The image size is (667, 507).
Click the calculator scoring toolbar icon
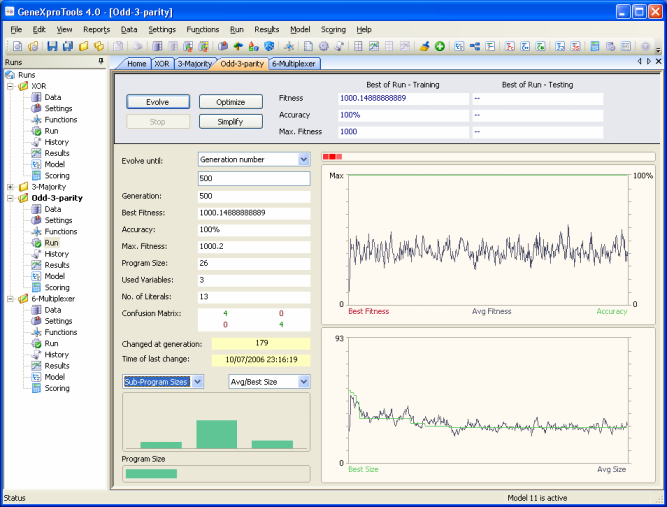pos(595,46)
